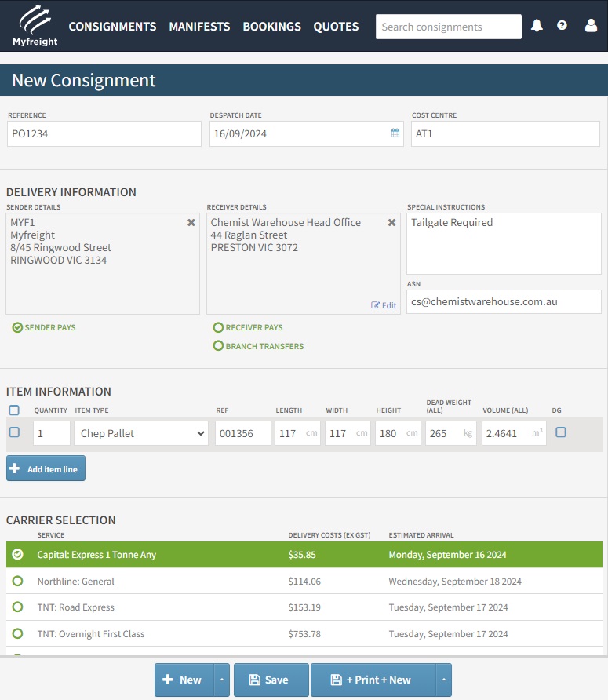The width and height of the screenshot is (608, 700).
Task: Select Capital: Express 1 Tonne Any carrier
Action: pyautogui.click(x=304, y=555)
